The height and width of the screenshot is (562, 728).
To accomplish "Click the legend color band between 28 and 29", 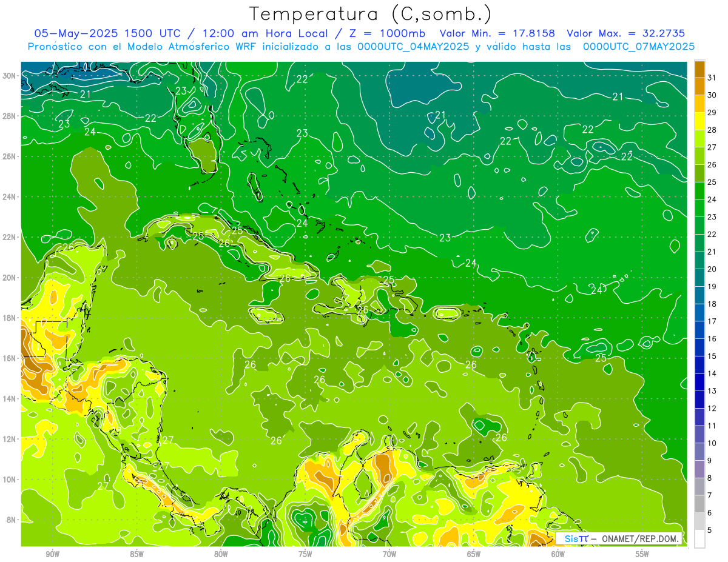I will click(699, 121).
